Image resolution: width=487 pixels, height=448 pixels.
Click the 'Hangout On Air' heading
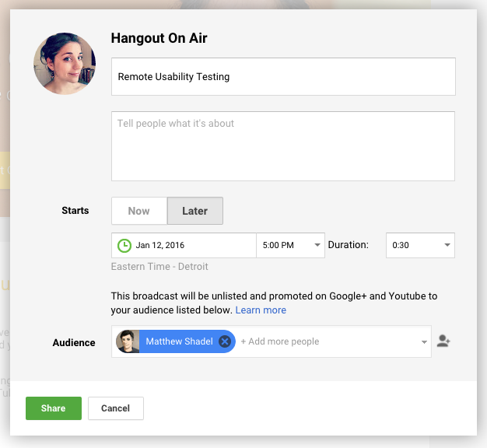(159, 38)
